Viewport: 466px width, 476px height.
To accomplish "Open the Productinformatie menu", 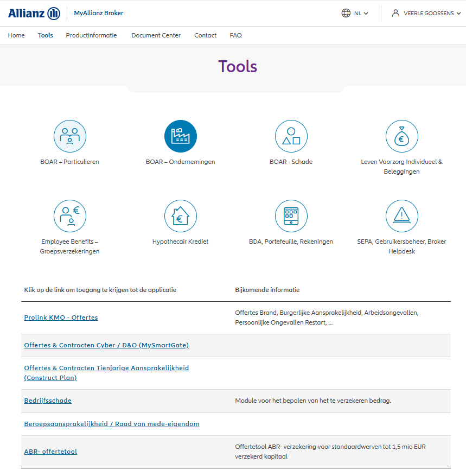I will [91, 35].
